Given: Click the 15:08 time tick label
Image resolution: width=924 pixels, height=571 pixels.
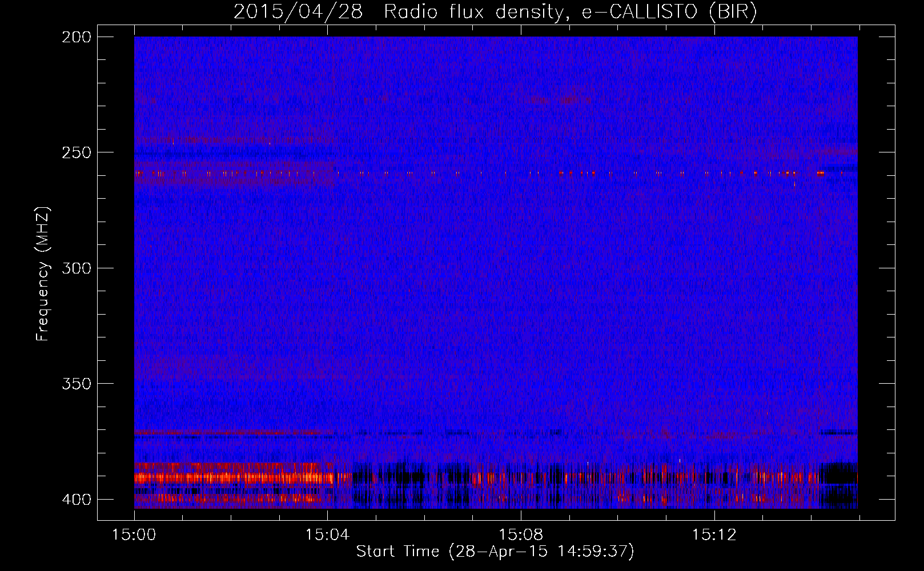Looking at the screenshot, I should tap(521, 535).
